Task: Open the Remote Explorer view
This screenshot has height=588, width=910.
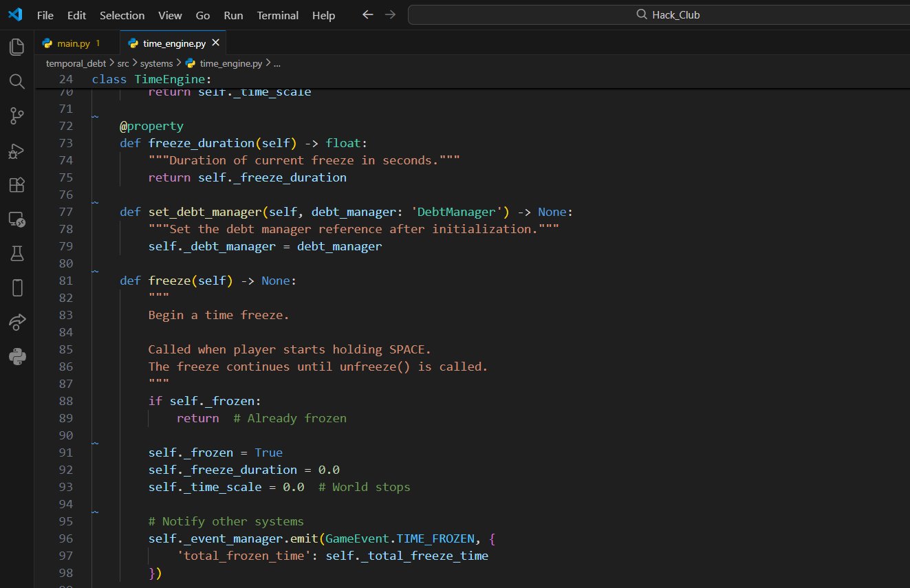Action: click(17, 219)
